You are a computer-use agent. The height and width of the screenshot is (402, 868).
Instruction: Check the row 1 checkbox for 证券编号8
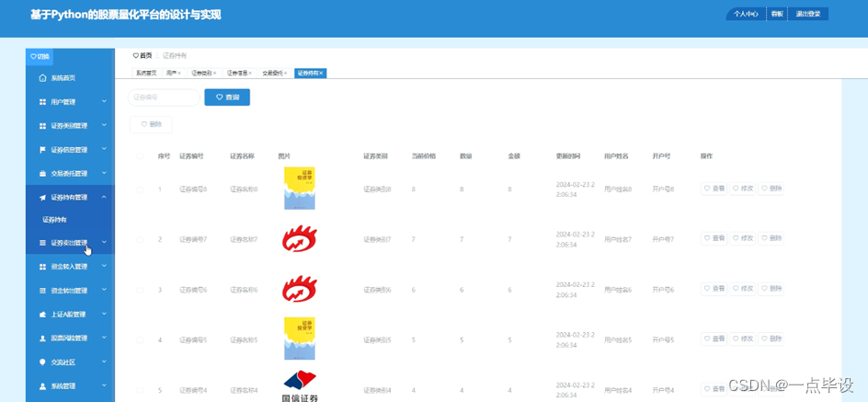tap(140, 190)
